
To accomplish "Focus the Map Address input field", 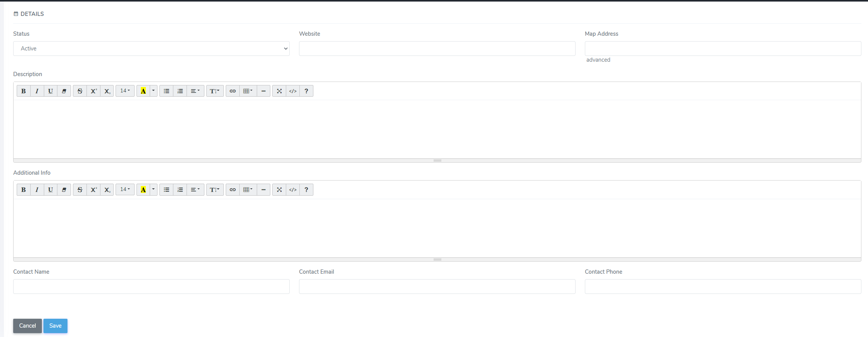I will [x=723, y=49].
